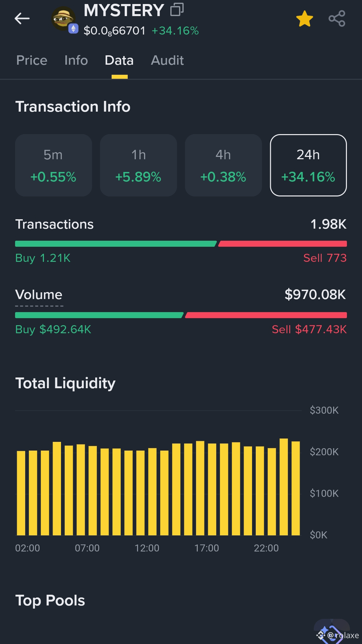
Task: Switch to the Info tab
Action: (76, 60)
